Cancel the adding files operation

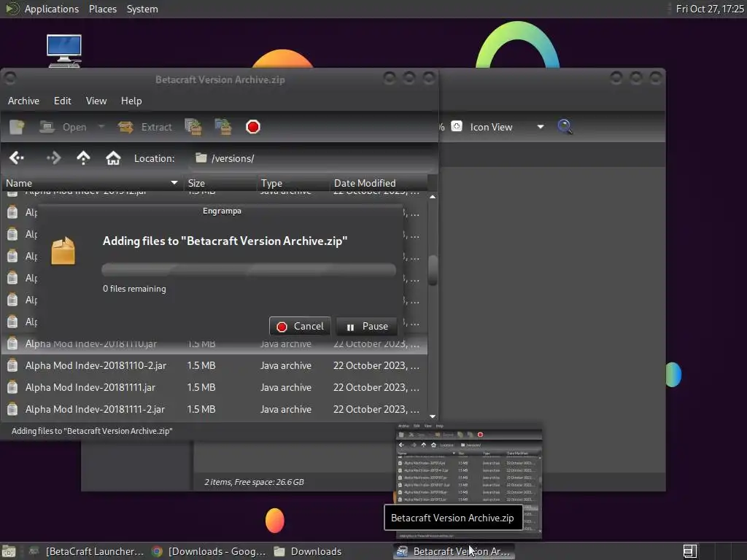(x=300, y=326)
